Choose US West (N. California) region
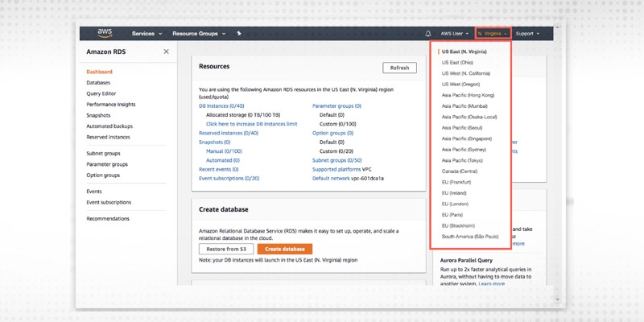 (x=466, y=73)
